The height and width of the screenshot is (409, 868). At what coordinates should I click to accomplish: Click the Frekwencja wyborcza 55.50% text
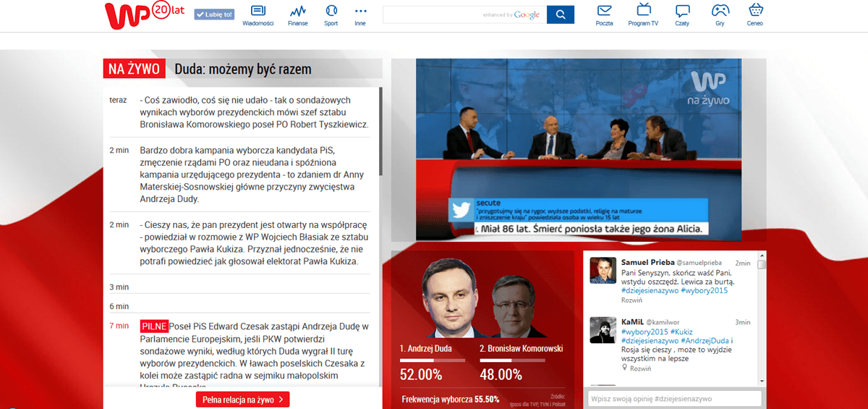click(x=450, y=399)
